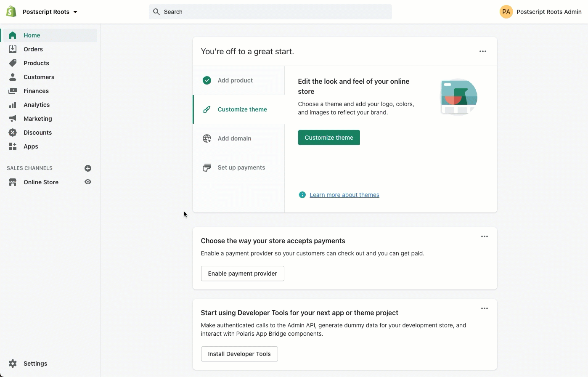Open the Analytics bar chart icon
The image size is (588, 377).
(13, 105)
